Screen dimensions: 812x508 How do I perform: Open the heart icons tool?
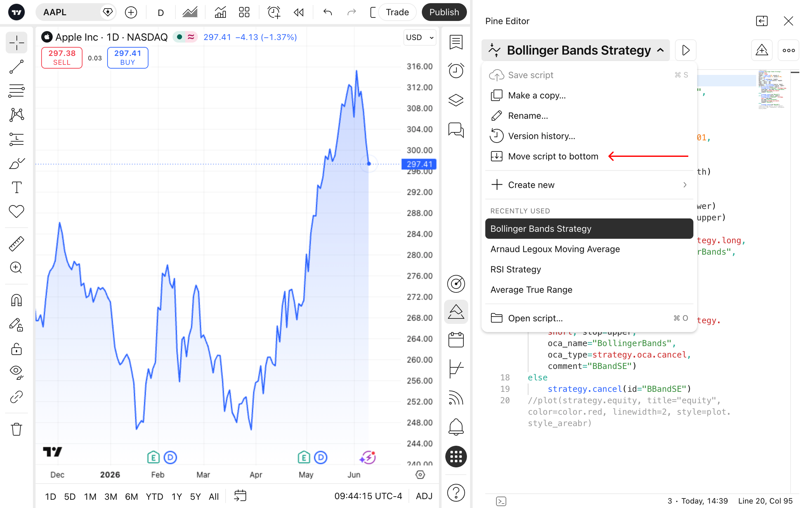(16, 211)
